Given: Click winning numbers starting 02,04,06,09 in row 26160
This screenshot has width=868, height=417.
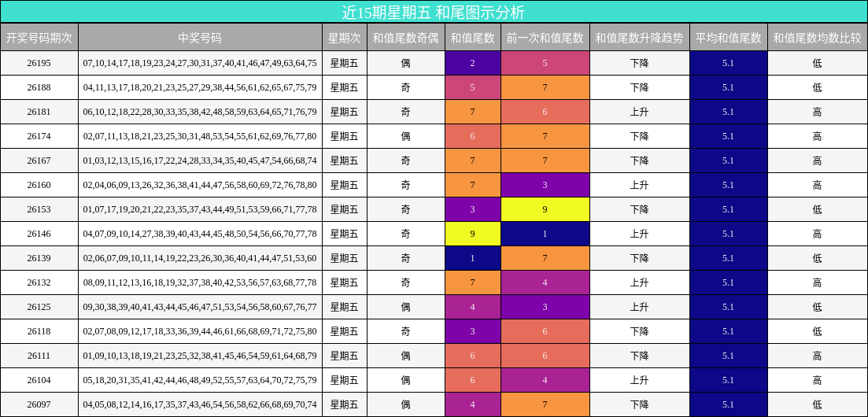Looking at the screenshot, I should click(201, 185).
